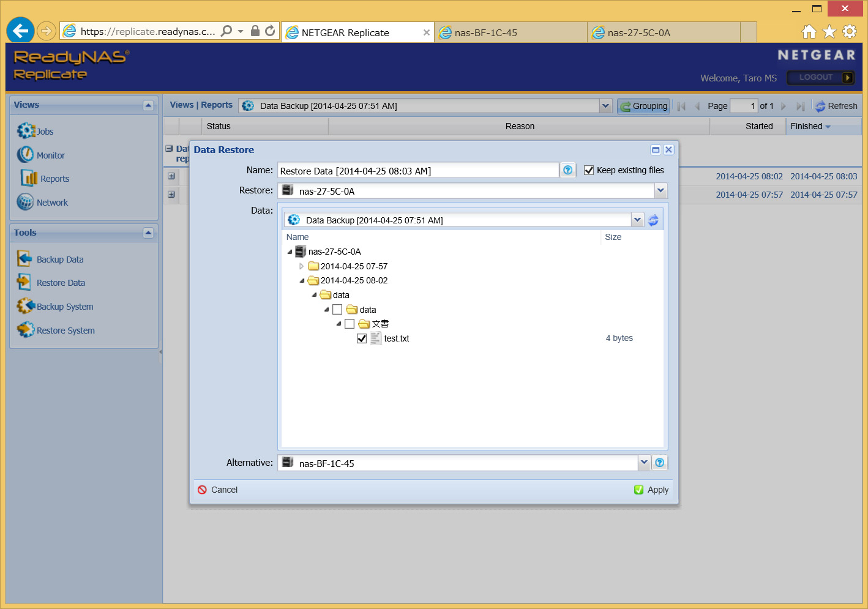Click help icon next to Name field
Image resolution: width=868 pixels, height=609 pixels.
568,170
